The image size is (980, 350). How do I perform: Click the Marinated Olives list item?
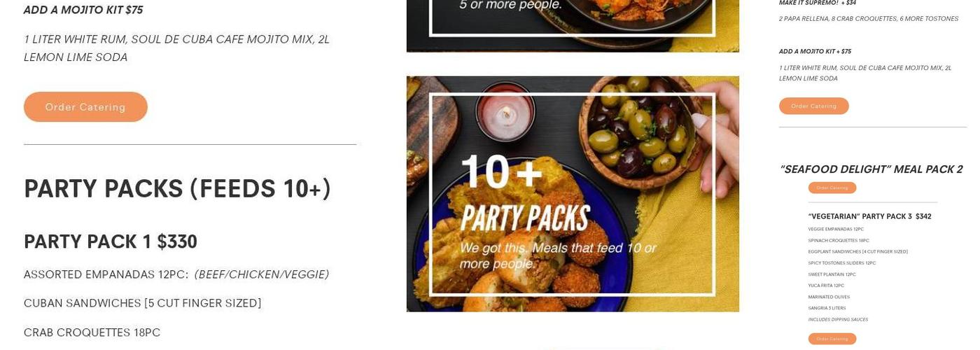tap(829, 297)
